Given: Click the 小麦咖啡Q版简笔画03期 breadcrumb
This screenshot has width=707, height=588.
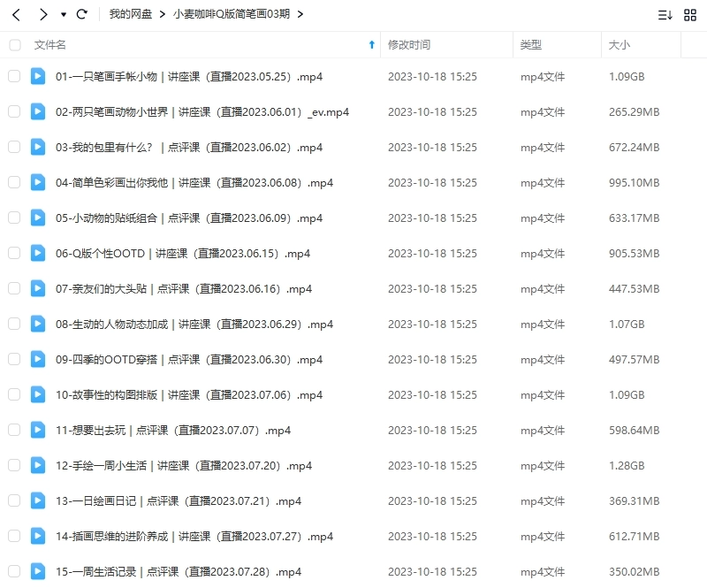Looking at the screenshot, I should [x=233, y=14].
